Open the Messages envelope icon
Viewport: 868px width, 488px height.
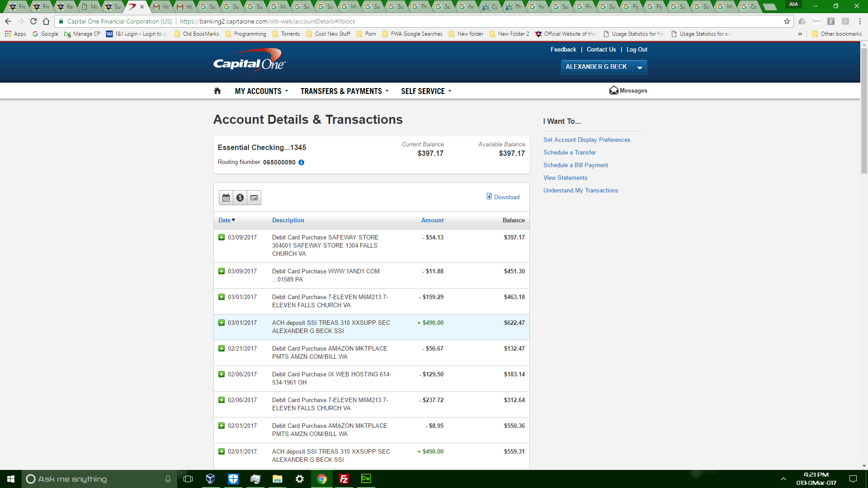tap(613, 90)
